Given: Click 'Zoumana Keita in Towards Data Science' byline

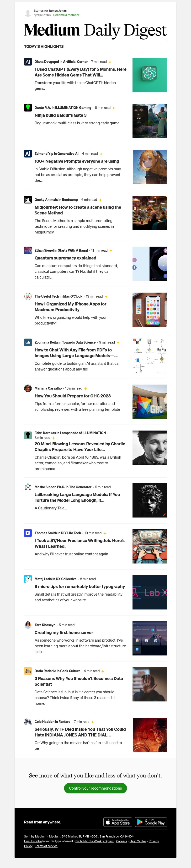Looking at the screenshot, I should [65, 342].
